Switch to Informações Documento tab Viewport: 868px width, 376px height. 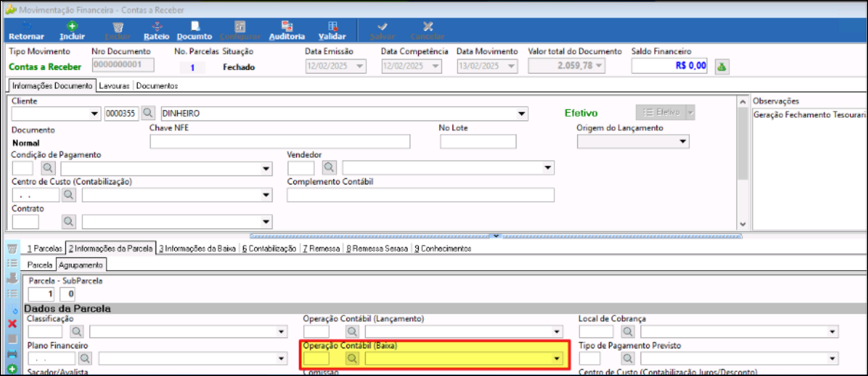[x=52, y=86]
